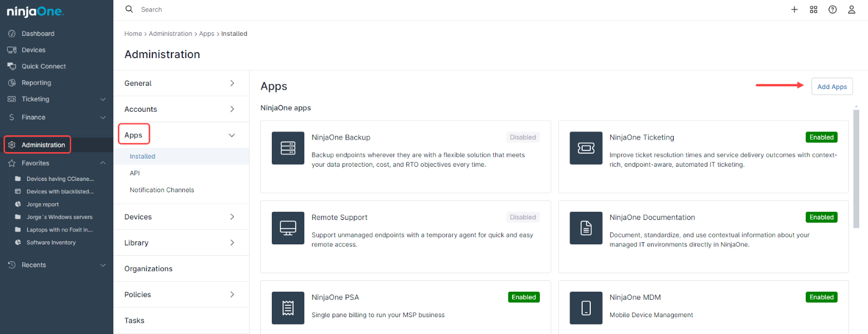Screen dimensions: 868x334
Task: Click the NinjaOne MDM phone icon
Action: 585,308
